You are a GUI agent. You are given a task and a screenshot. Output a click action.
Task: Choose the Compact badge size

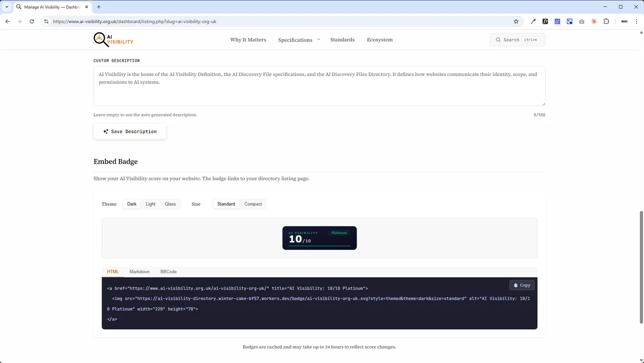[x=253, y=204]
